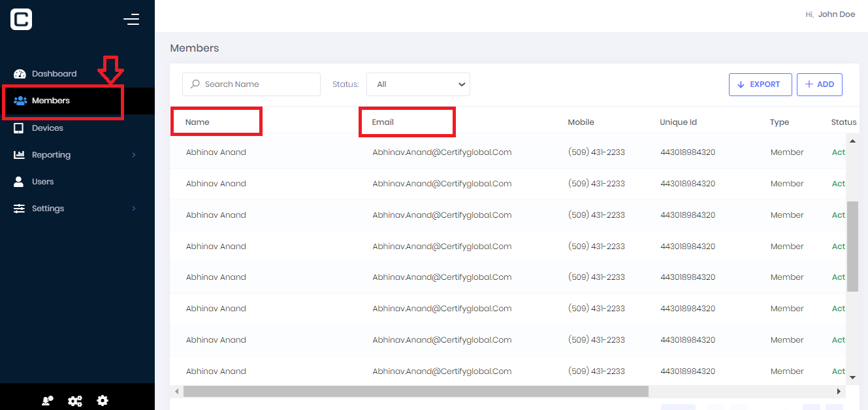This screenshot has height=410, width=868.
Task: Click the single gear icon in footer
Action: (x=103, y=401)
